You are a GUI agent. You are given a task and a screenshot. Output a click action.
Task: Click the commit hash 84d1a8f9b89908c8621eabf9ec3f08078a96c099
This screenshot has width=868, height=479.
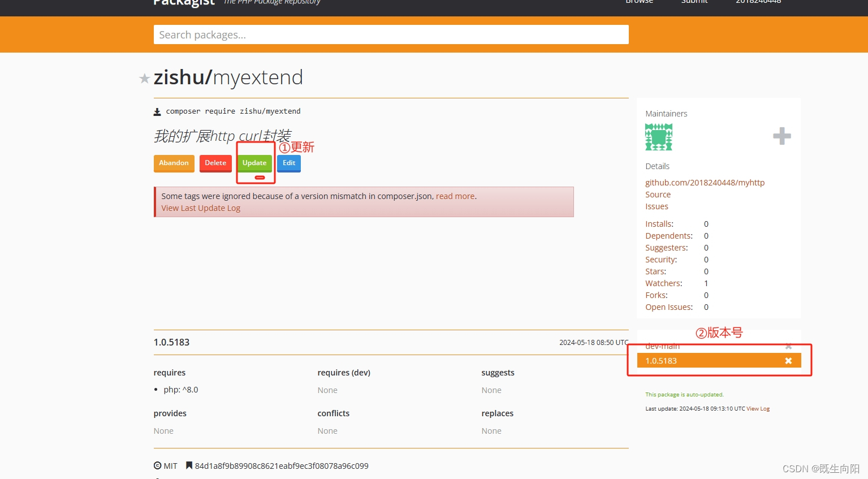point(282,466)
